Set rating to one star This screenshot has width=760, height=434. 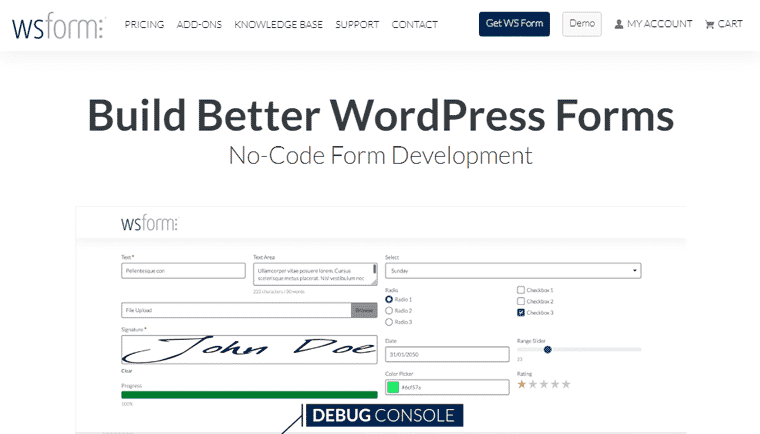pos(522,385)
